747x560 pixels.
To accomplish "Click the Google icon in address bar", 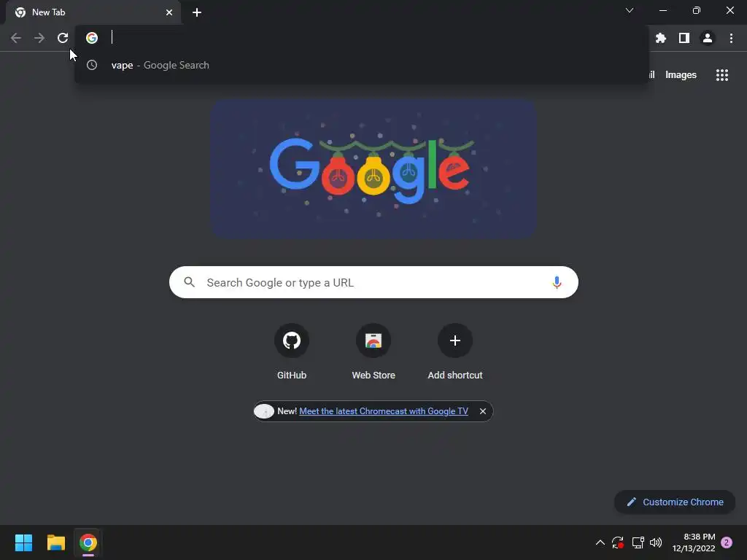I will [92, 38].
